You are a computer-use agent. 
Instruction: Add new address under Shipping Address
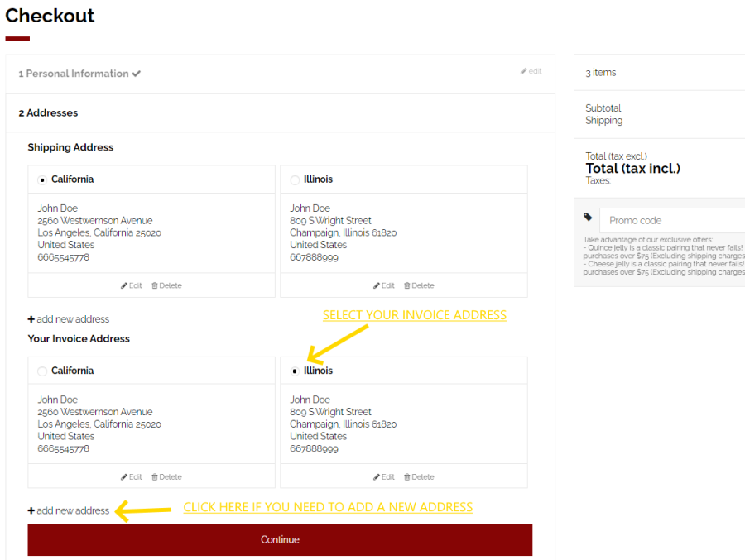(69, 319)
